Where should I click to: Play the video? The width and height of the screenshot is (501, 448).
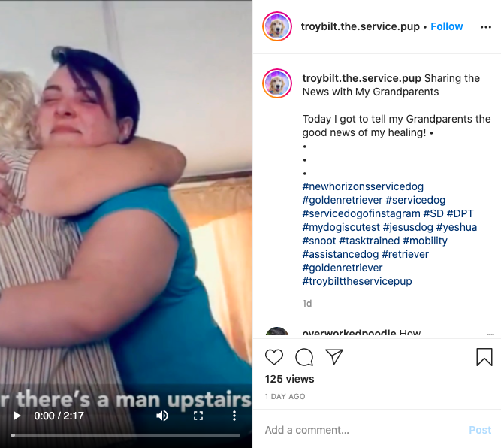coord(17,416)
